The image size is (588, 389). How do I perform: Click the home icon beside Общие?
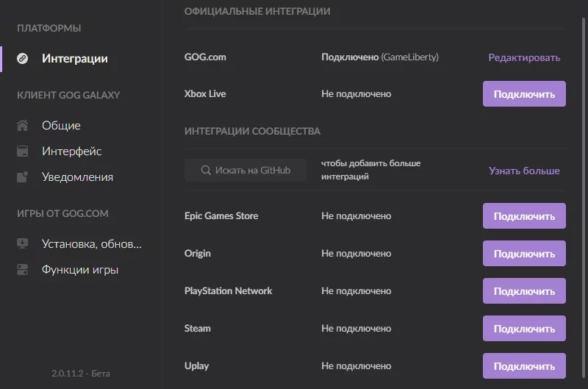click(23, 125)
